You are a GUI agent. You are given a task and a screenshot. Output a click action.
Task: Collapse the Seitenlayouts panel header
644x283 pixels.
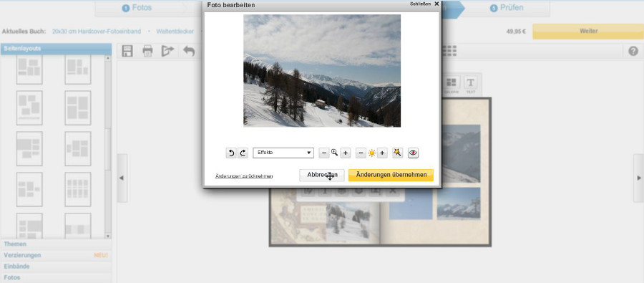coord(56,49)
